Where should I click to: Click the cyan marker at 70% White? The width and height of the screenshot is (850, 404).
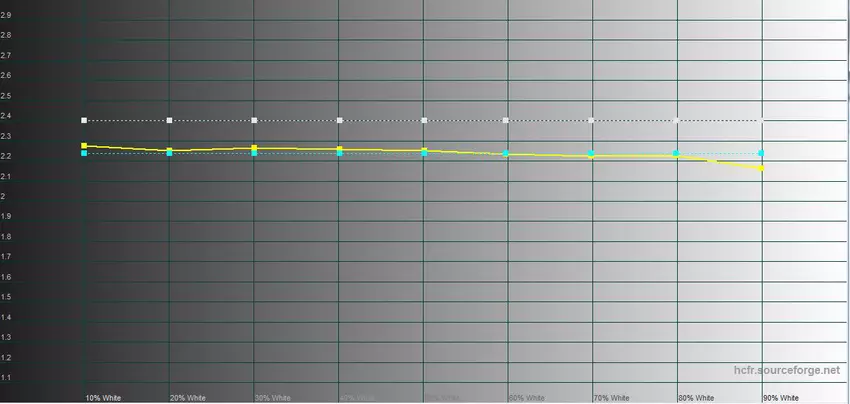(592, 153)
